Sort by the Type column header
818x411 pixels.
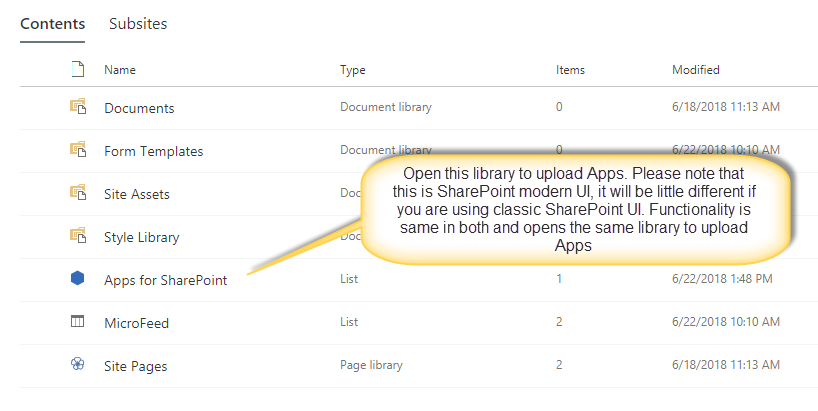pos(353,70)
